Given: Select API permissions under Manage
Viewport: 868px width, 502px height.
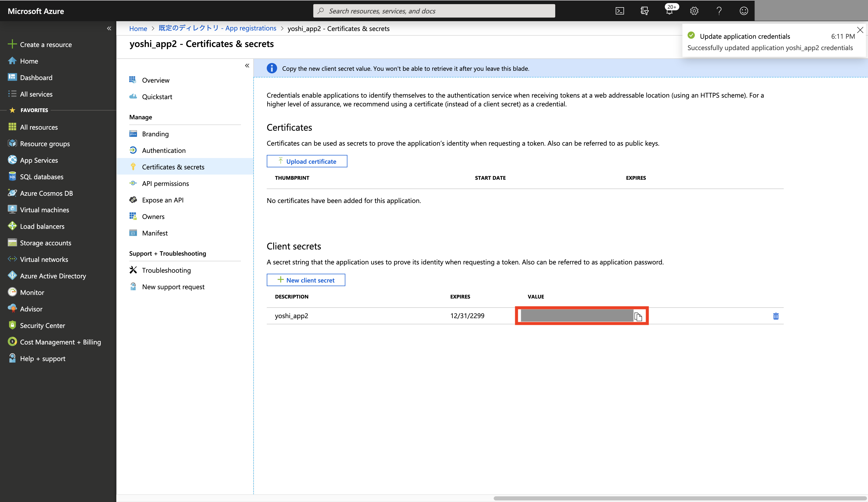Looking at the screenshot, I should click(x=159, y=183).
